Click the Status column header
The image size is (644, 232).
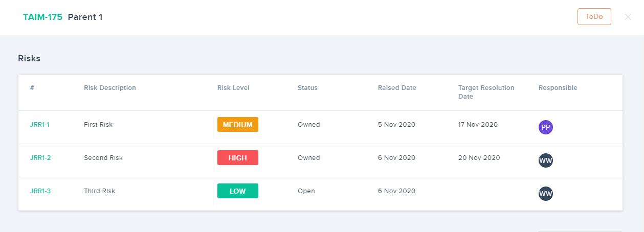coord(307,88)
